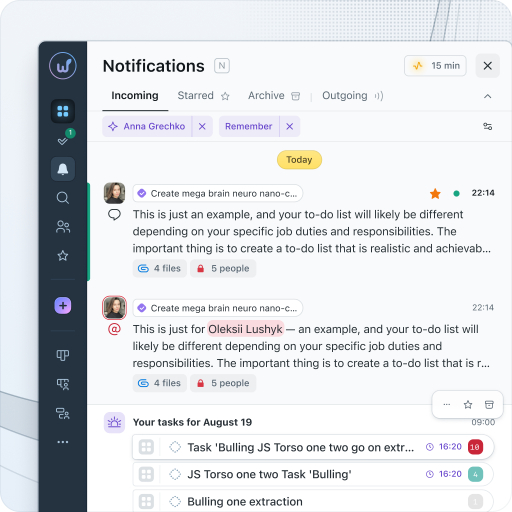Open the tasks checkmark icon with badge
Image resolution: width=512 pixels, height=512 pixels.
63,140
